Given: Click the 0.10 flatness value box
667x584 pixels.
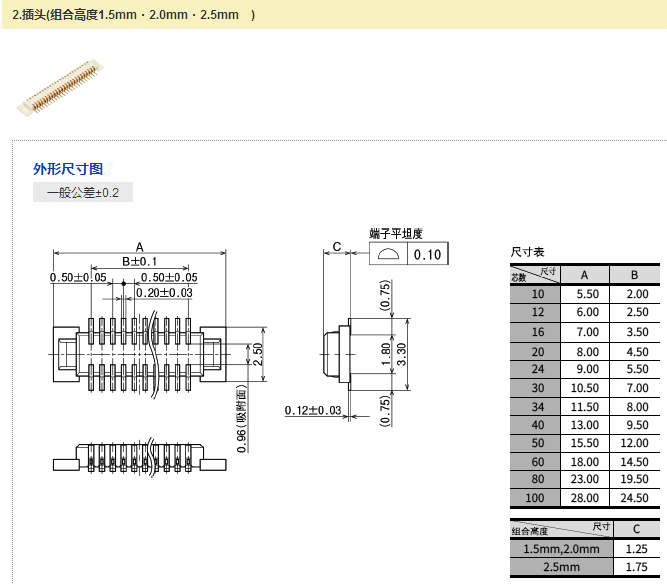Looking at the screenshot, I should pos(427,254).
